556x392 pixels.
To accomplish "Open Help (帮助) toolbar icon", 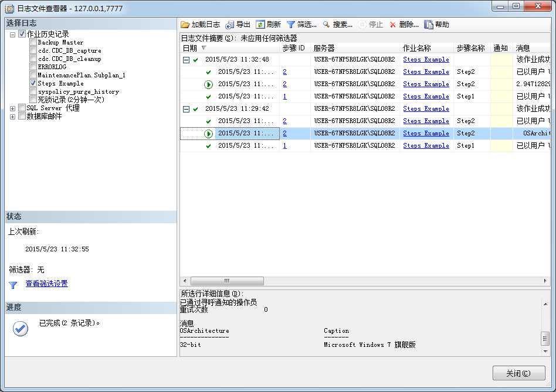I will point(429,25).
